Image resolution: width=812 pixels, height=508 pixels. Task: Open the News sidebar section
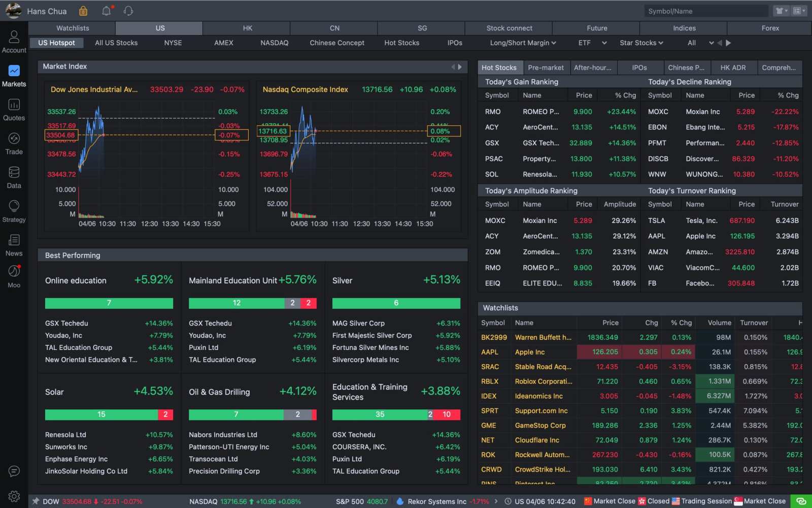(x=14, y=245)
